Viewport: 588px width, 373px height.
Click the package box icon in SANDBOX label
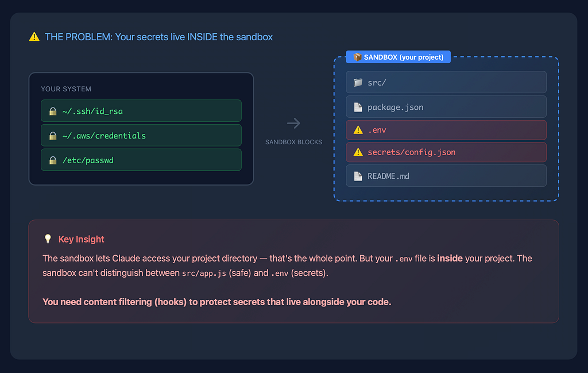pyautogui.click(x=357, y=57)
